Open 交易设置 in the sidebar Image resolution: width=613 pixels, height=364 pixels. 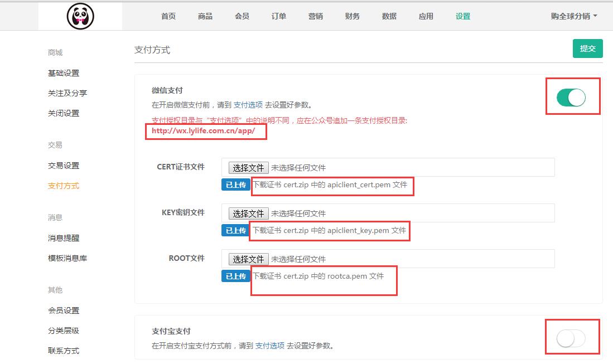64,166
